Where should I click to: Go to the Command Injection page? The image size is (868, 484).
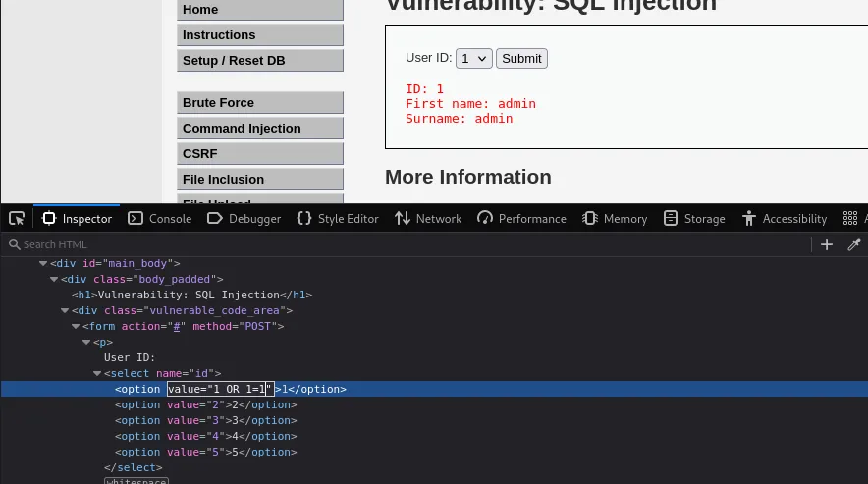pos(260,129)
